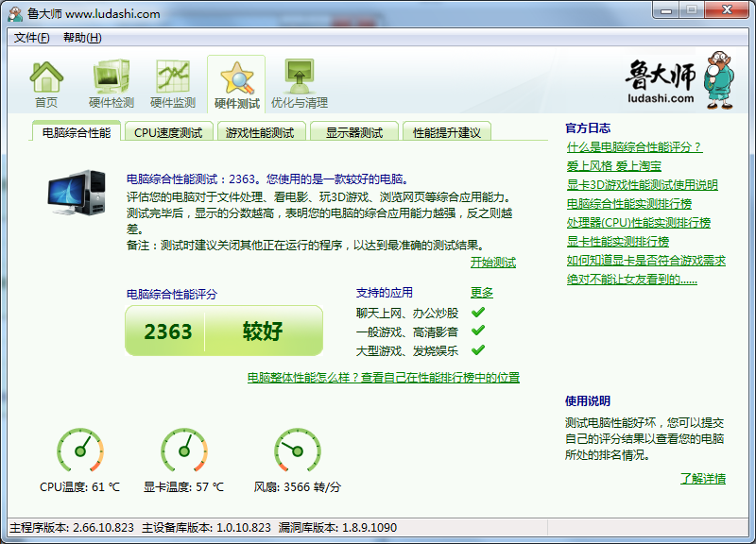The image size is (756, 544).
Task: Click the 鲁大师 title bar app icon
Action: point(15,14)
